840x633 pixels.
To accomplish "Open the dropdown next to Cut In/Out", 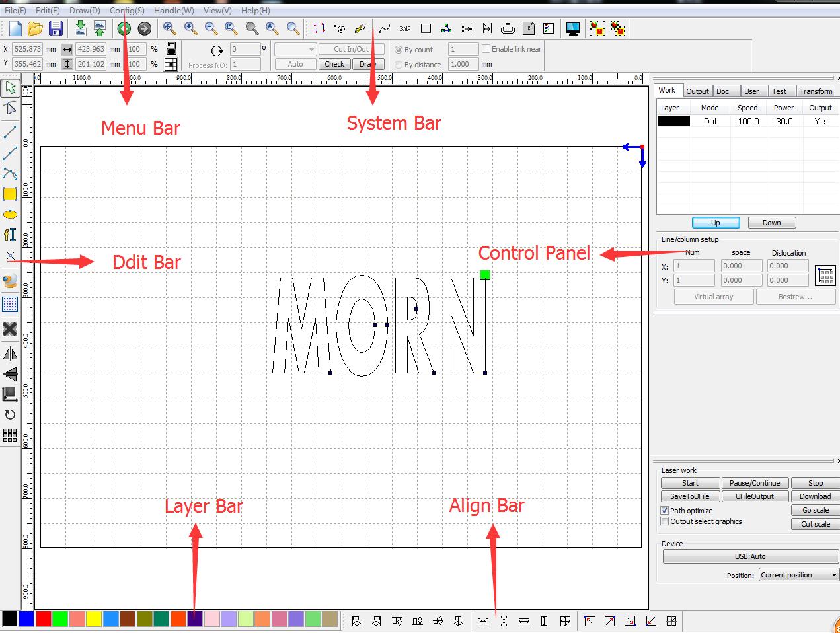I will coord(295,49).
